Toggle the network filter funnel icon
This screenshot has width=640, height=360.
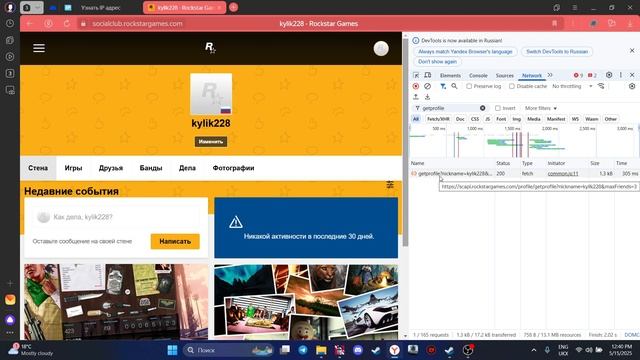(443, 87)
